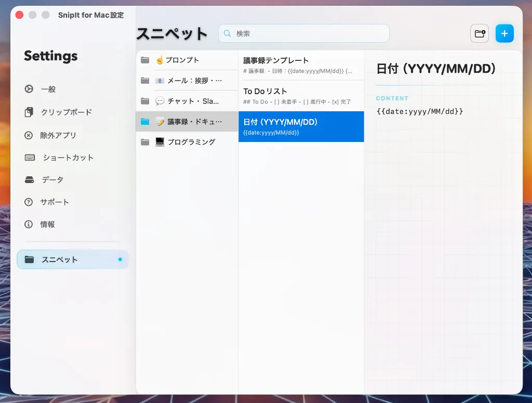Click the 情報 info icon
This screenshot has width=532, height=403.
coord(29,224)
